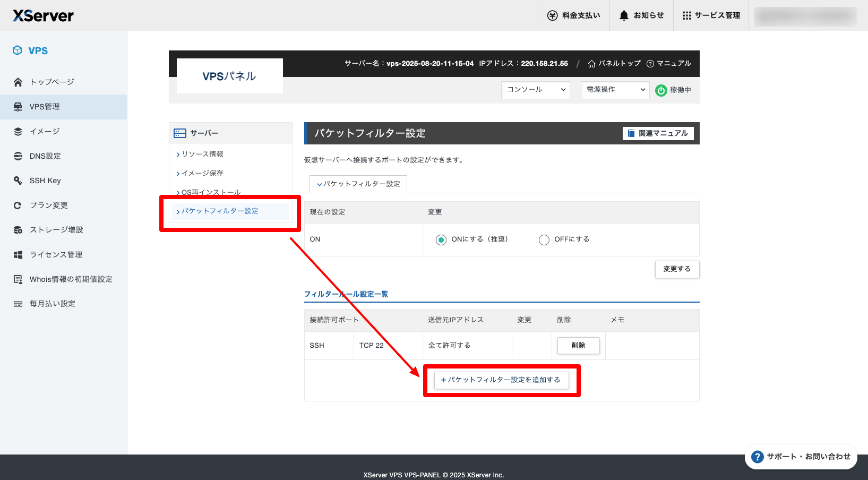Open リソース情報 in the server menu
This screenshot has width=868, height=480.
202,154
